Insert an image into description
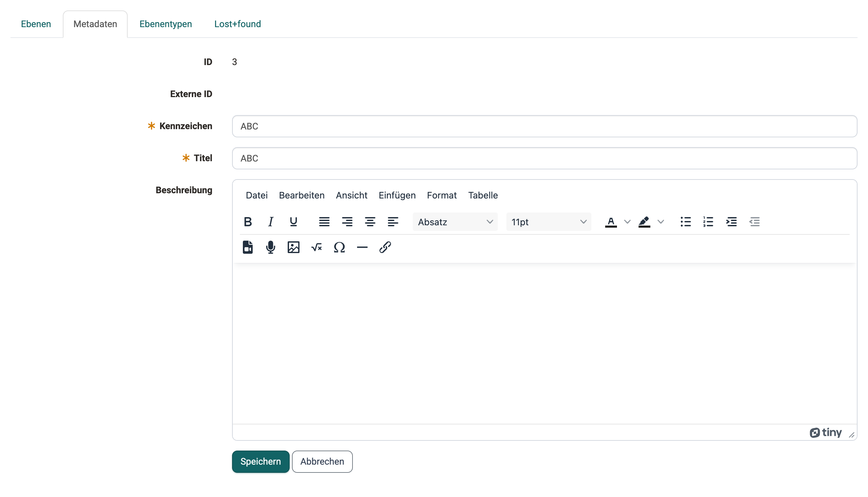Image resolution: width=868 pixels, height=497 pixels. [294, 247]
